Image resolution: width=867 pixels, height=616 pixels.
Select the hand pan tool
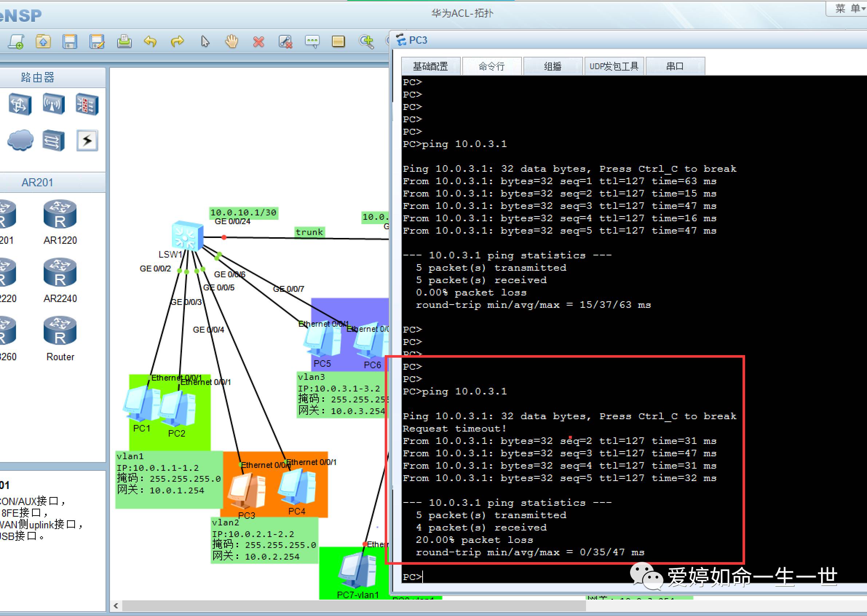point(231,42)
